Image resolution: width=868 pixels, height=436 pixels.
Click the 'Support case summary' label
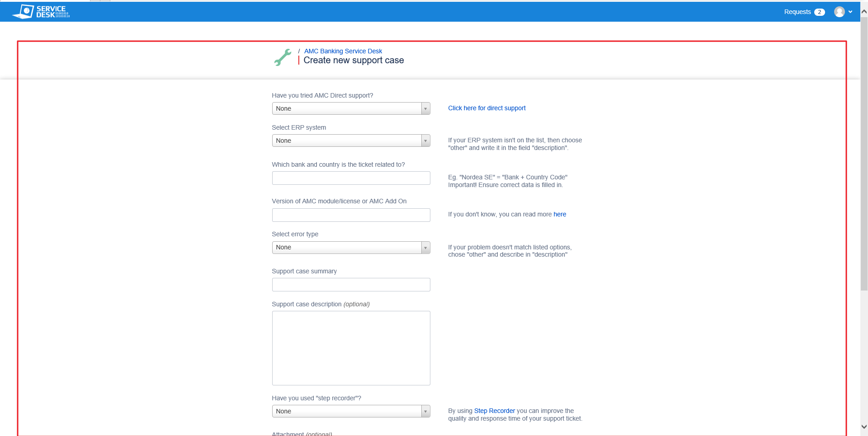[x=304, y=271]
